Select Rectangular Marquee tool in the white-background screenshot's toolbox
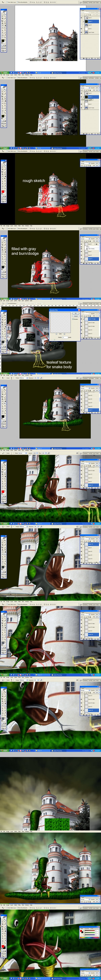The image size is (101, 980). point(2,14)
